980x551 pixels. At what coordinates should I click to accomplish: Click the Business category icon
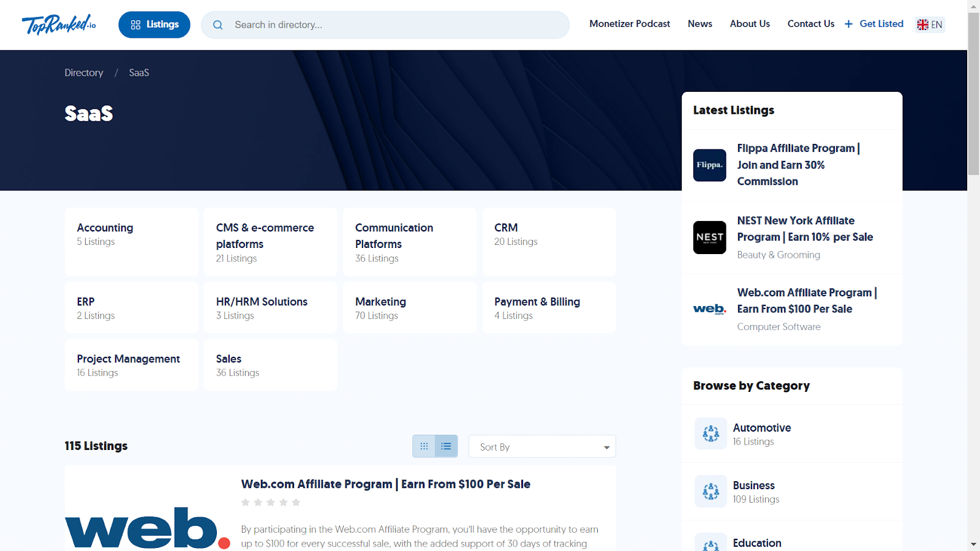(711, 491)
